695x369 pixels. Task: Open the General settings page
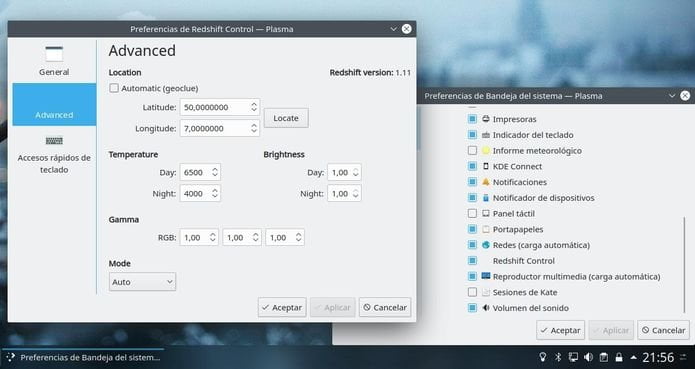click(54, 61)
